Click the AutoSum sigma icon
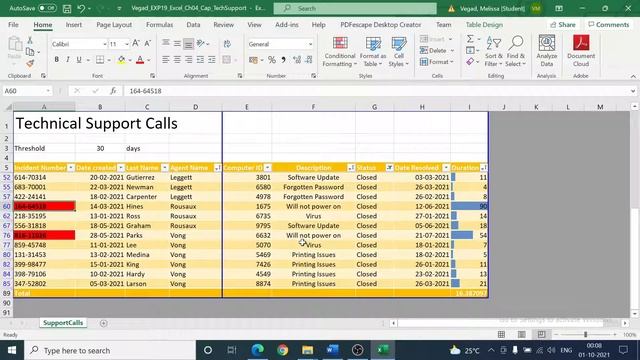Screen dimensions: 640x360 [x=470, y=39]
